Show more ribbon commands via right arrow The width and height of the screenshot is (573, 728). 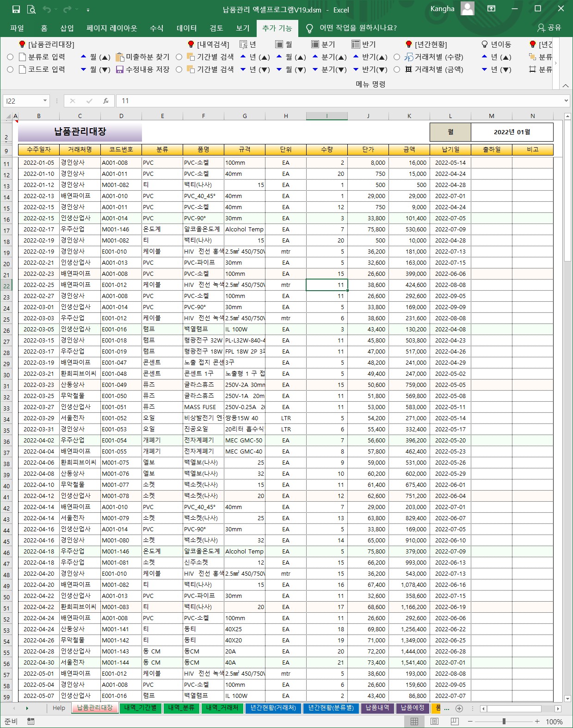(x=555, y=63)
